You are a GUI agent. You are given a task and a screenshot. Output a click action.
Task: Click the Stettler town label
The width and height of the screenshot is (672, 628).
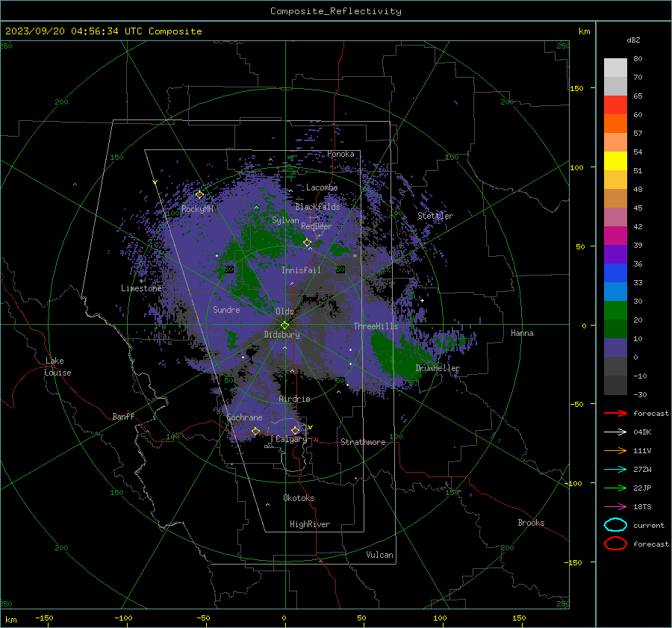coord(435,216)
